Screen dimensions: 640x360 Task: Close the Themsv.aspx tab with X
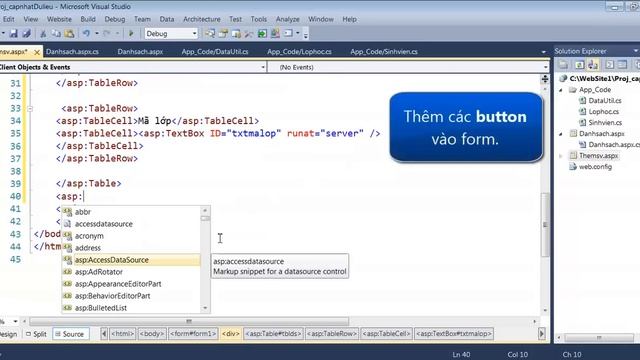click(37, 52)
